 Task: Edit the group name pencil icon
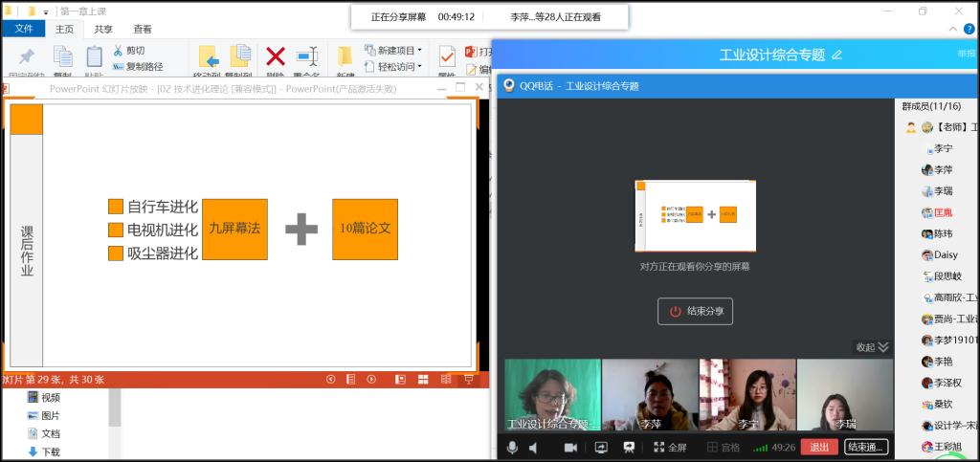click(837, 55)
